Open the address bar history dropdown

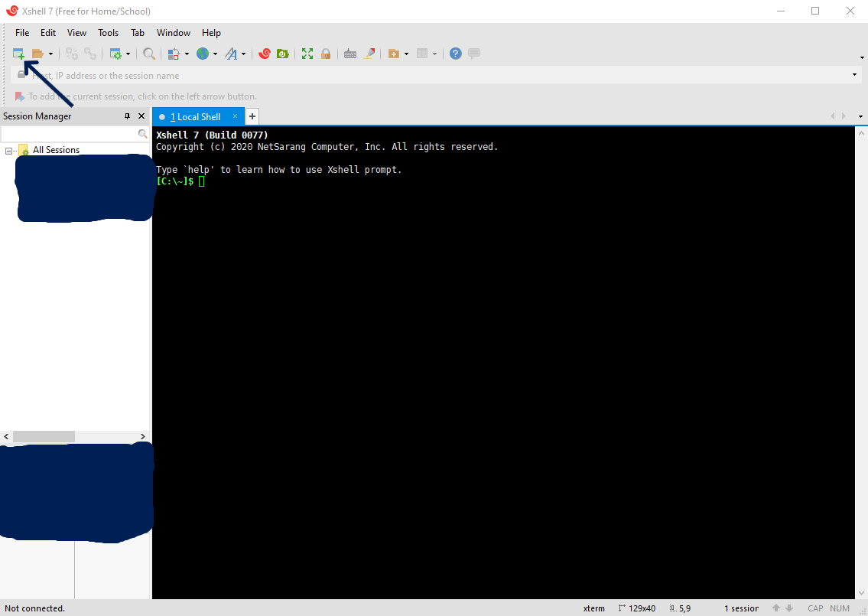pos(854,75)
